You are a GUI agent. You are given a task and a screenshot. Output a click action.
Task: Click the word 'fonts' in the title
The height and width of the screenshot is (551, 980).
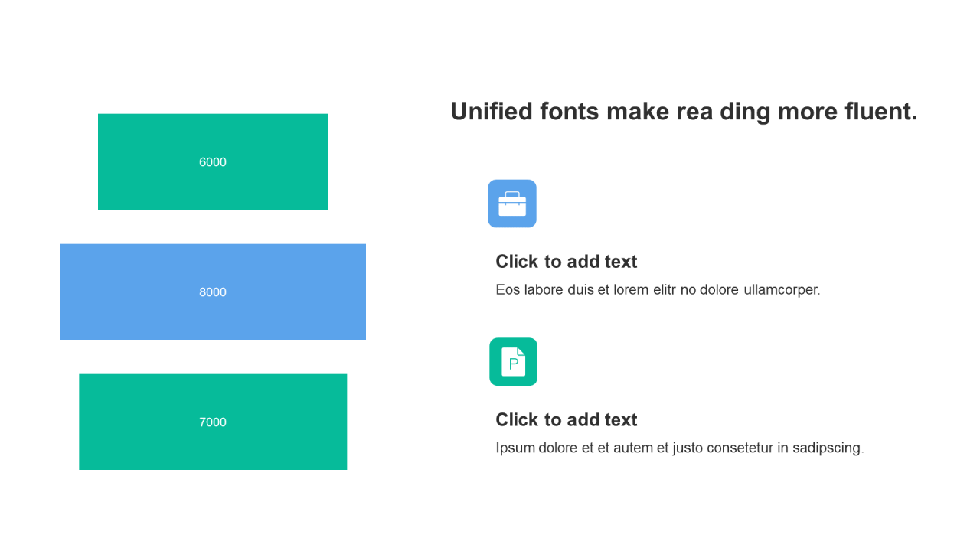(x=569, y=112)
